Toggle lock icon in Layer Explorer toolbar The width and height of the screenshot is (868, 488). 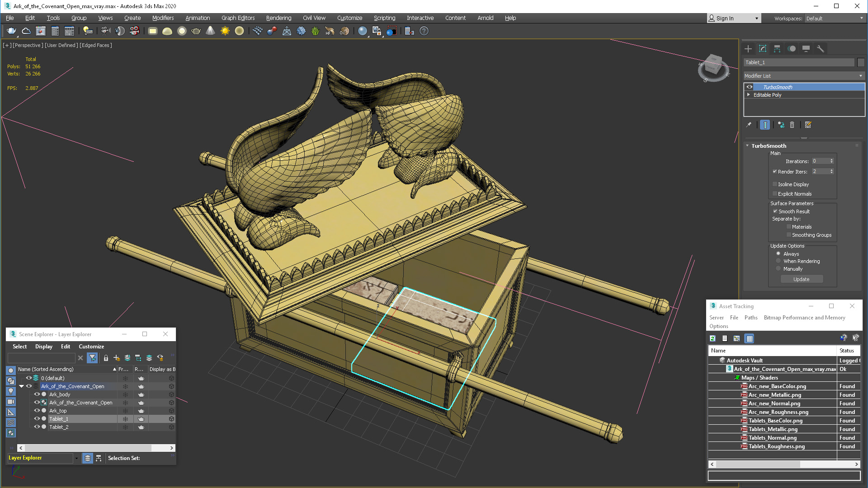coord(106,358)
